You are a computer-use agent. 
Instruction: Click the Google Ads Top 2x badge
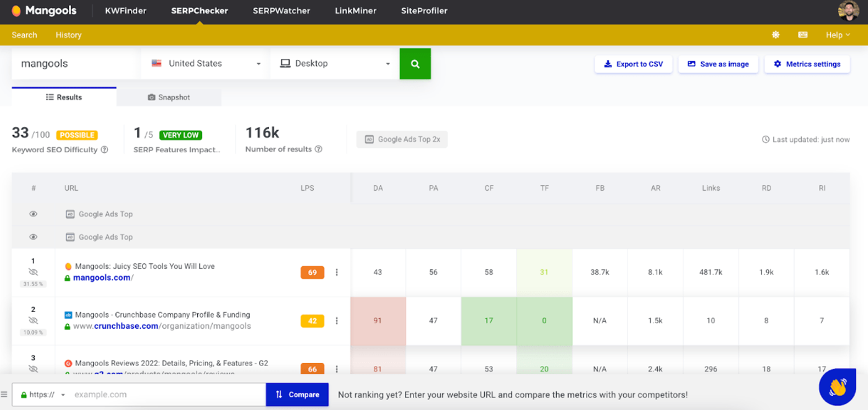pyautogui.click(x=402, y=139)
